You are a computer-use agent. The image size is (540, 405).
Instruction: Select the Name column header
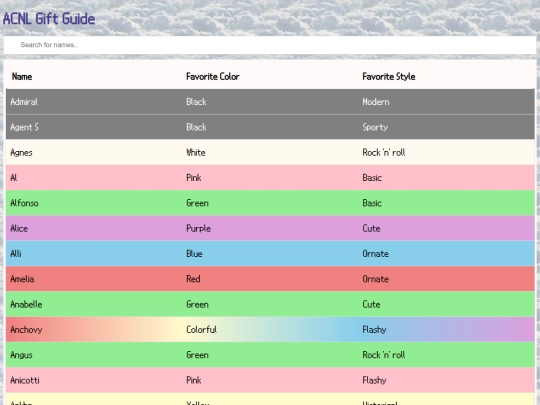[x=22, y=76]
